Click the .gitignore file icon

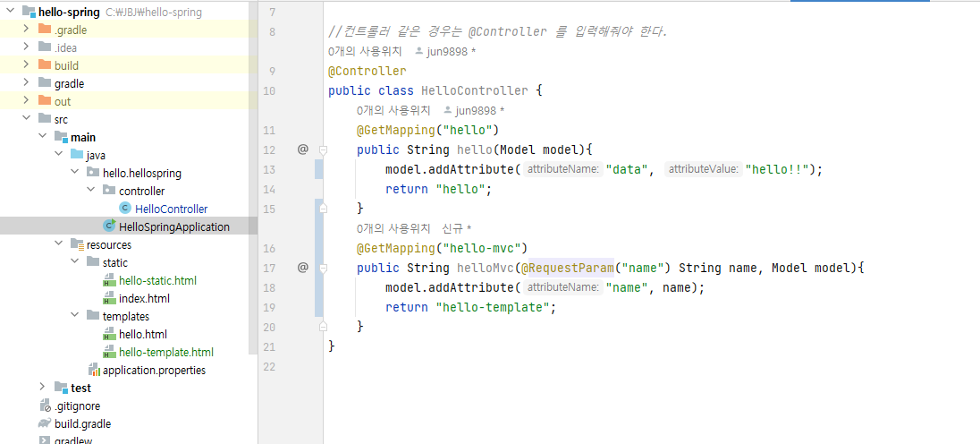(x=45, y=406)
